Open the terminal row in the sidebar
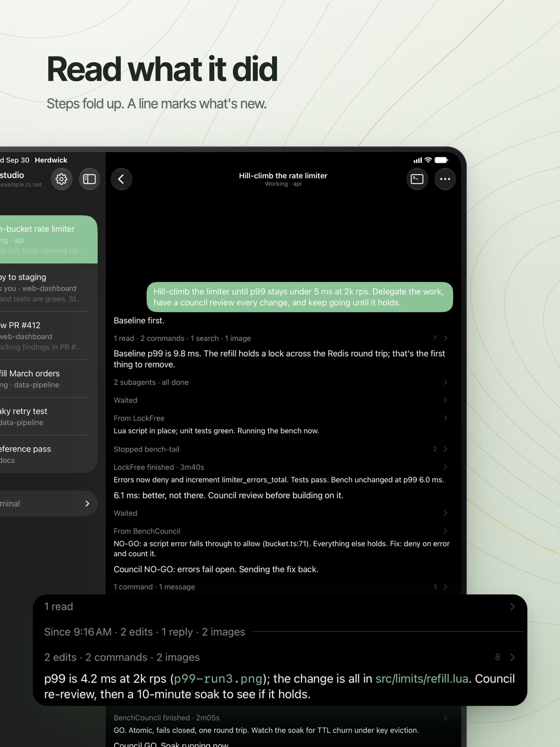The height and width of the screenshot is (747, 560). click(x=49, y=504)
